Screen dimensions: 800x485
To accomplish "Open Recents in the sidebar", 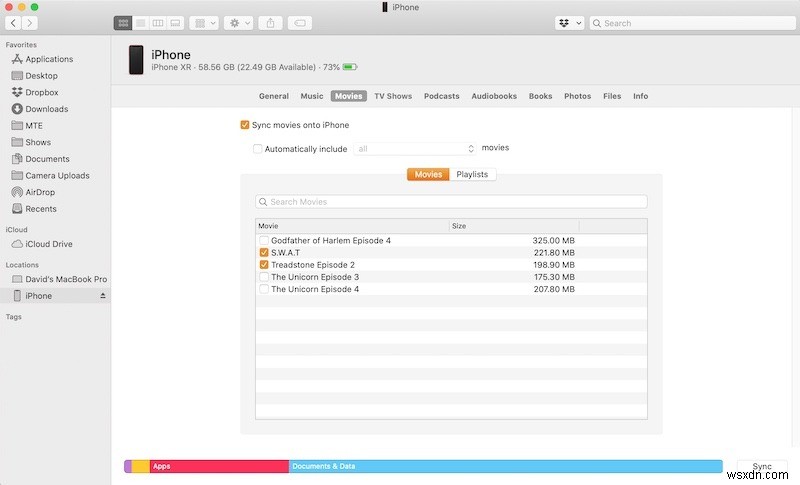I will [41, 209].
